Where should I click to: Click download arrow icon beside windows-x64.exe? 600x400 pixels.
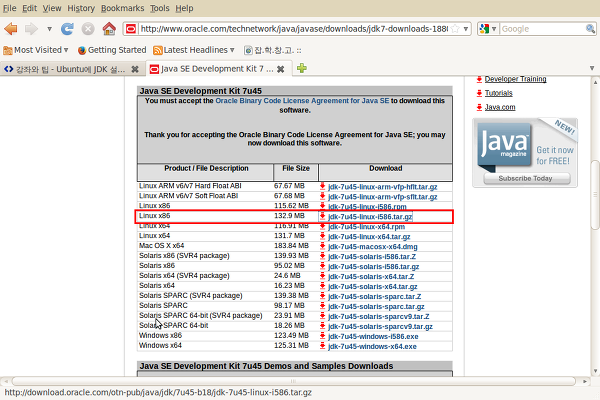(x=322, y=346)
